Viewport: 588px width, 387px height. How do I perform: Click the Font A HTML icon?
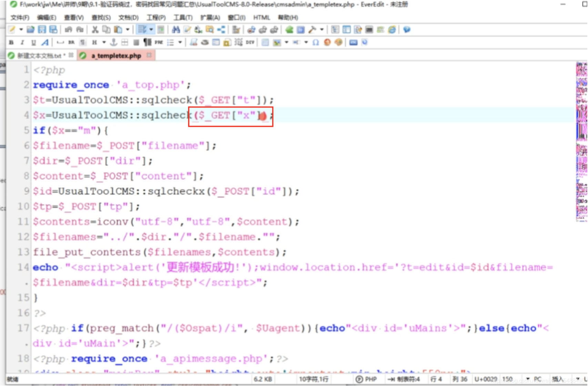click(45, 42)
